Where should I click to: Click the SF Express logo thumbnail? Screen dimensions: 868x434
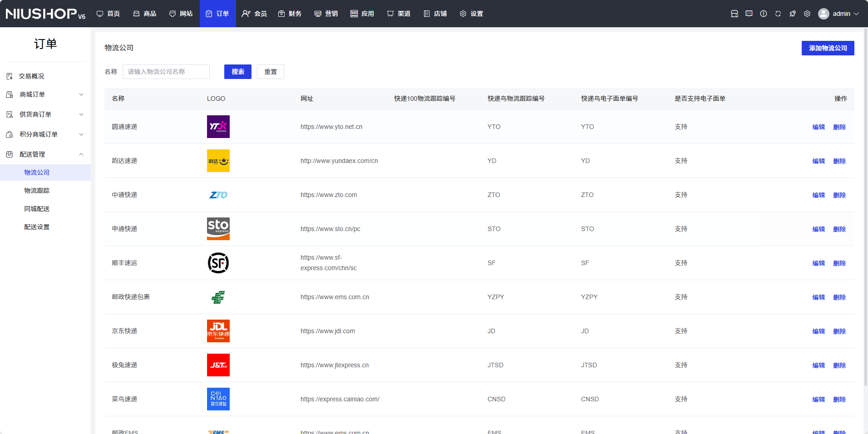pos(218,263)
